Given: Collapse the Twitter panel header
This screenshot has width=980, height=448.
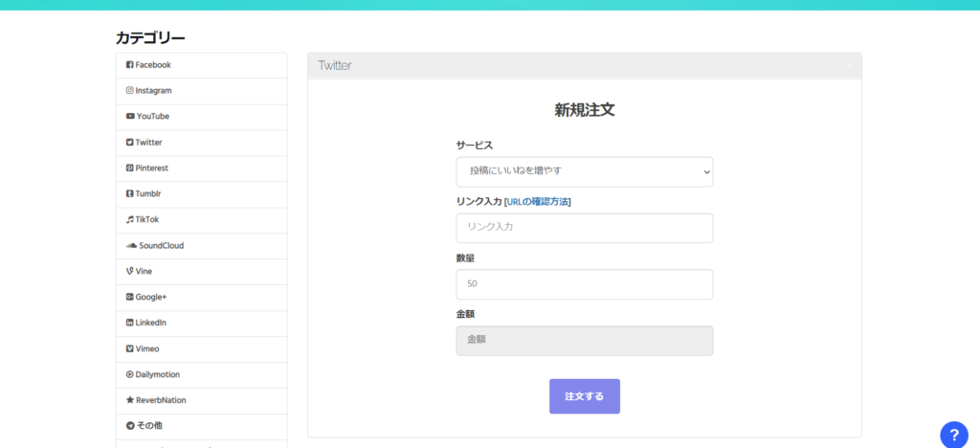Looking at the screenshot, I should coord(585,66).
